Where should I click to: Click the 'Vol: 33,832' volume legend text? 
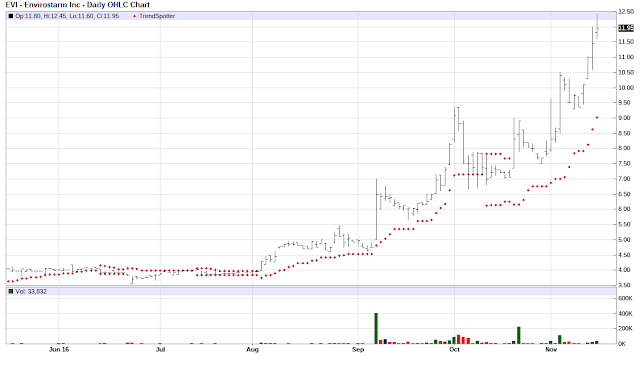point(31,291)
